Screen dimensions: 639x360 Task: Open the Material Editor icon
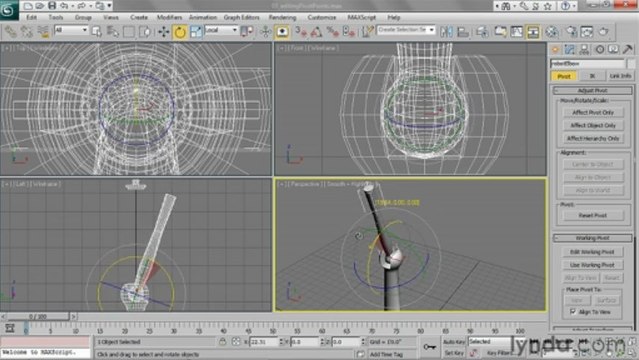tap(551, 31)
